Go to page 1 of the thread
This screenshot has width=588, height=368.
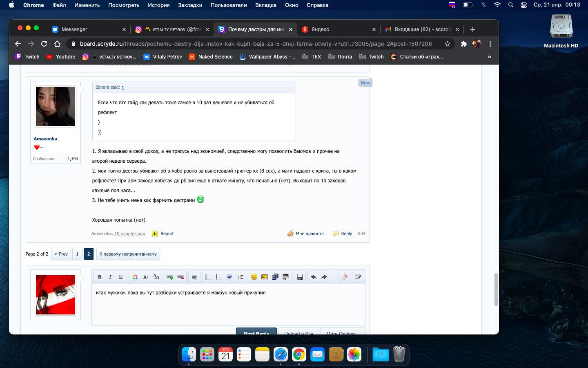[77, 254]
